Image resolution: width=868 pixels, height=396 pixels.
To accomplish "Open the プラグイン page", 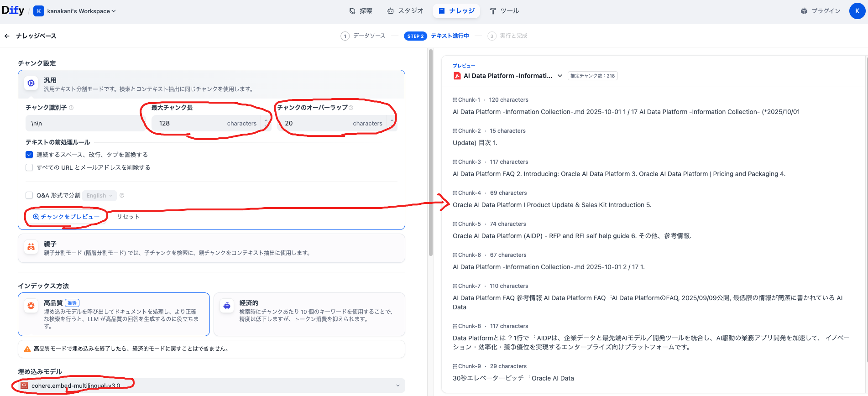I will pyautogui.click(x=821, y=11).
